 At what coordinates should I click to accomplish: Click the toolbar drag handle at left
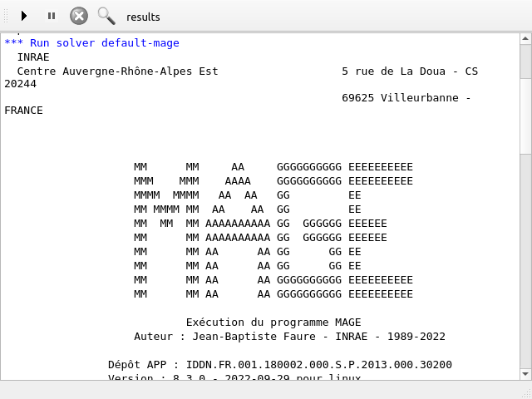5,16
